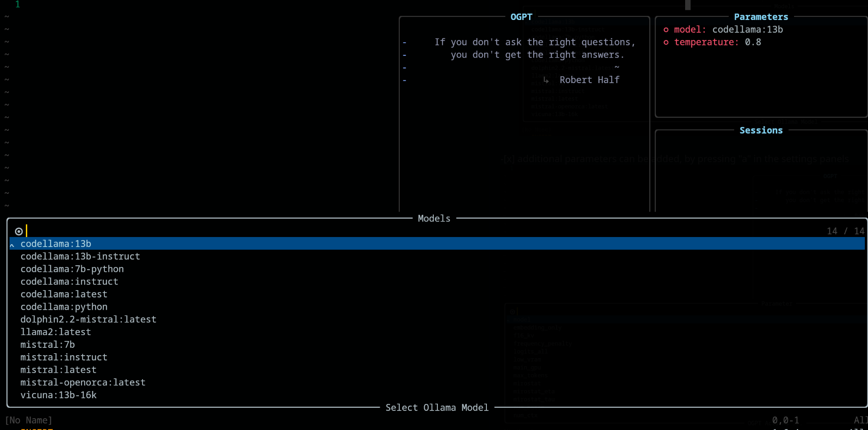Click the Select Ollama Model footer label
The width and height of the screenshot is (868, 430).
click(437, 408)
